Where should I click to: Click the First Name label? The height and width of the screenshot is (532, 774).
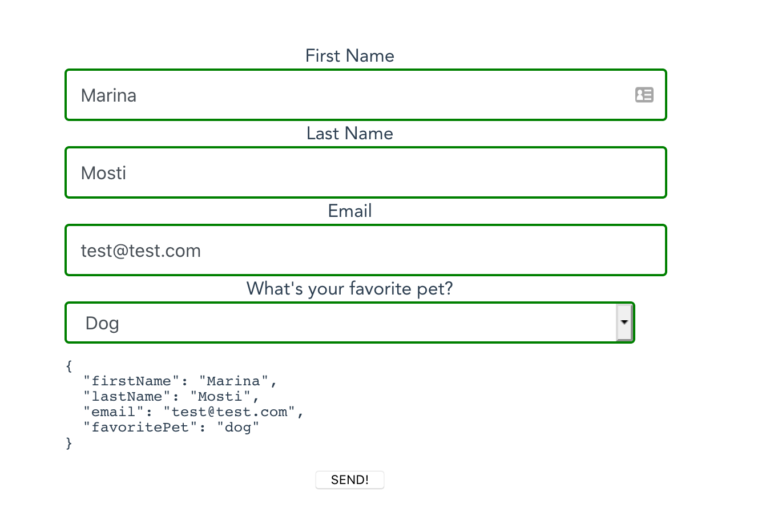pos(349,55)
